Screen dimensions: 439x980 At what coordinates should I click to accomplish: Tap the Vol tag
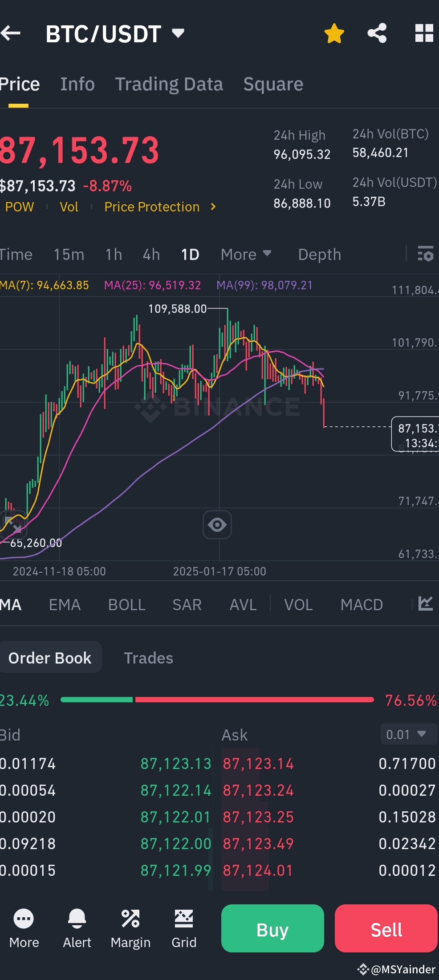click(x=69, y=207)
